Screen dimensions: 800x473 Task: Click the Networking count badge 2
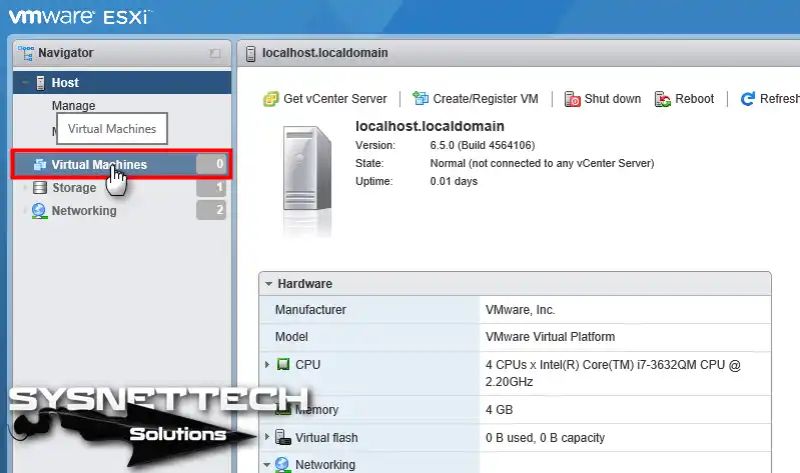[x=211, y=210]
